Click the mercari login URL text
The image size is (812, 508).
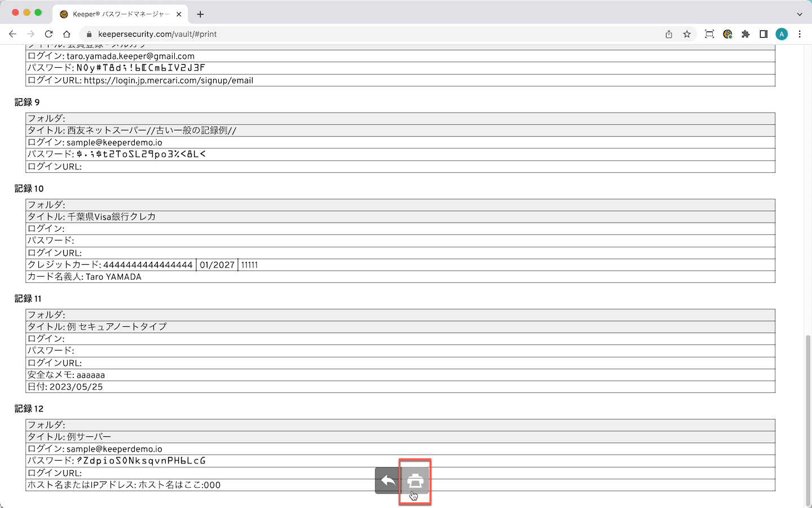coord(168,80)
